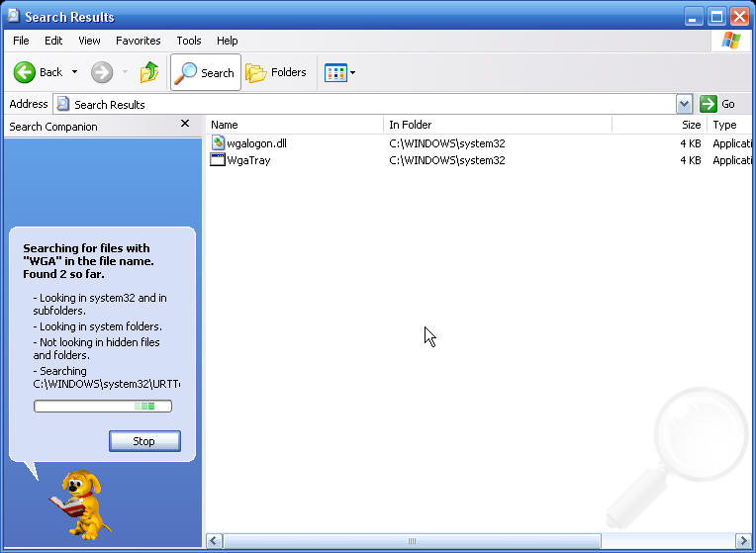Image resolution: width=756 pixels, height=553 pixels.
Task: Open the Help menu
Action: point(227,41)
